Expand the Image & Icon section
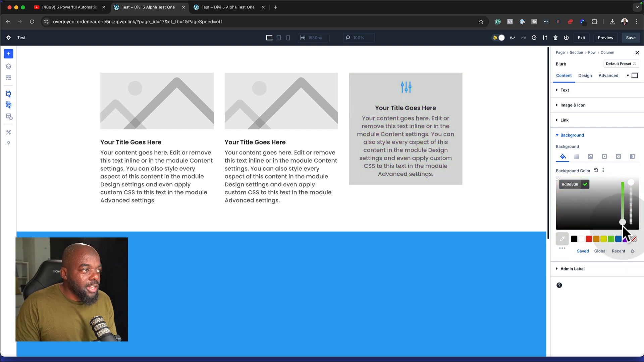 coord(573,105)
